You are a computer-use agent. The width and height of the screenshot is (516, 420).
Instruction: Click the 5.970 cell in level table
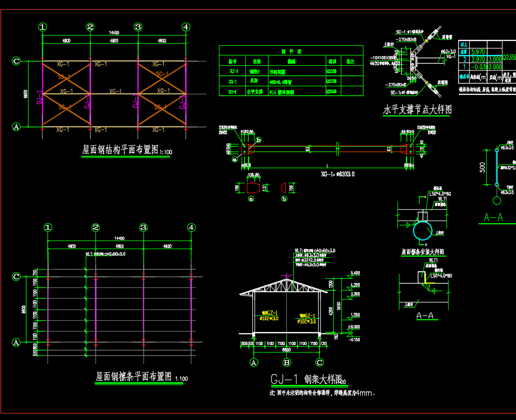(x=478, y=52)
